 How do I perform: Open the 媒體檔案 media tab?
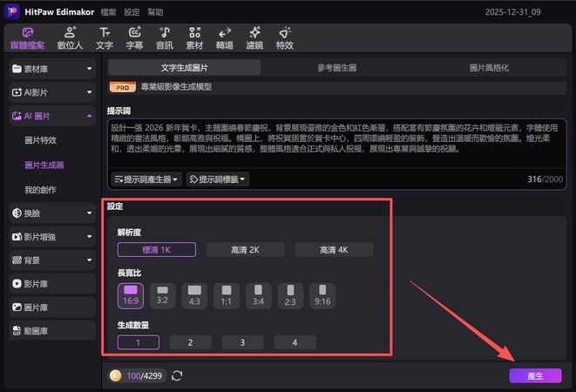28,38
